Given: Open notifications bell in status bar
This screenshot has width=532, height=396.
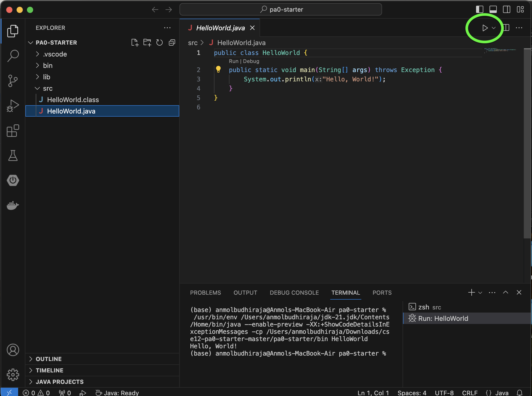Looking at the screenshot, I should (x=520, y=393).
